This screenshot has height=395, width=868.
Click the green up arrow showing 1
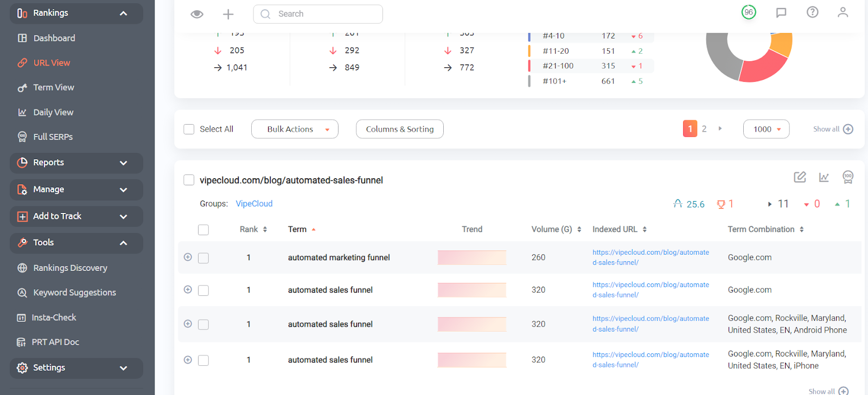tap(843, 204)
